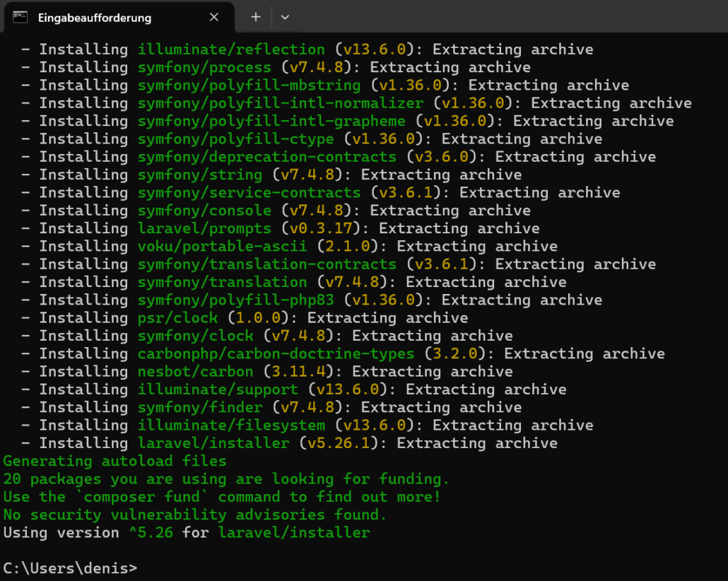Image resolution: width=728 pixels, height=581 pixels.
Task: Click the 'Generating autoload files' line
Action: (115, 461)
